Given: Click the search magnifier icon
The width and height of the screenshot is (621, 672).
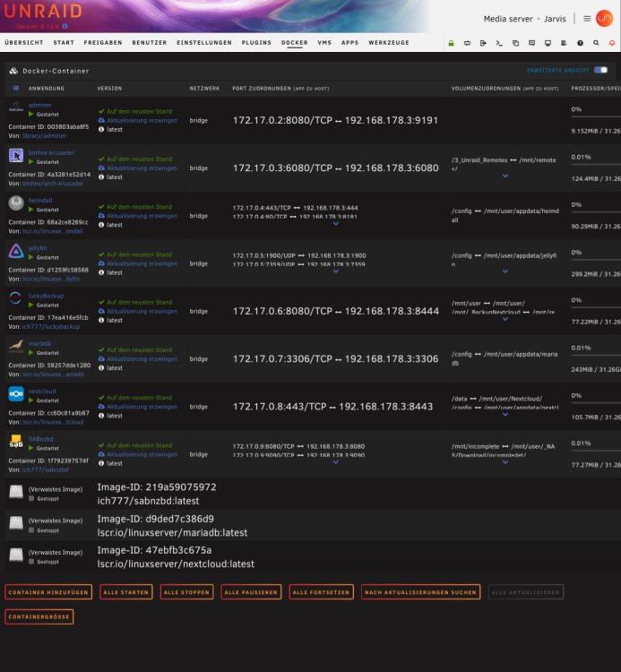Looking at the screenshot, I should click(596, 43).
